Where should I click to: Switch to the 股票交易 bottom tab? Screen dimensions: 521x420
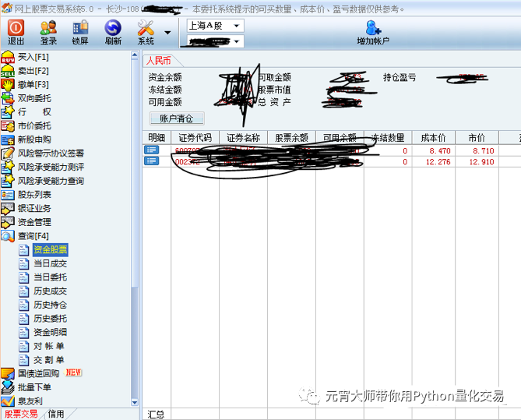[x=20, y=414]
